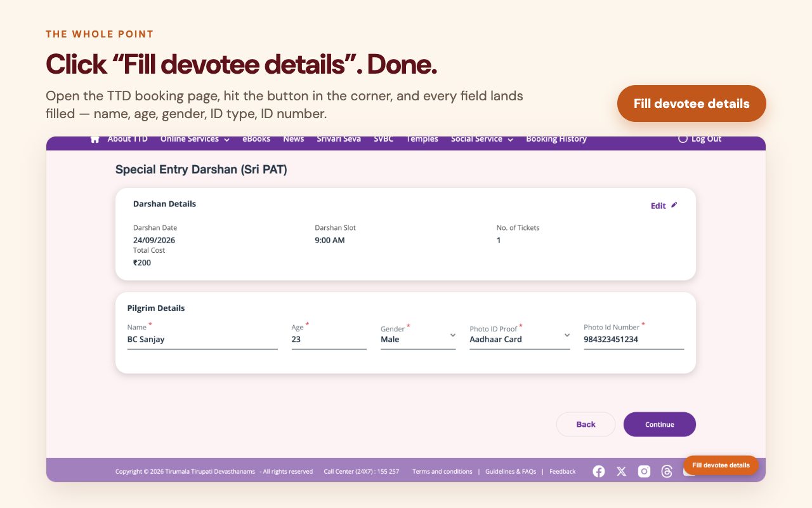The image size is (812, 508).
Task: Open Temples in the navigation bar
Action: coord(422,139)
